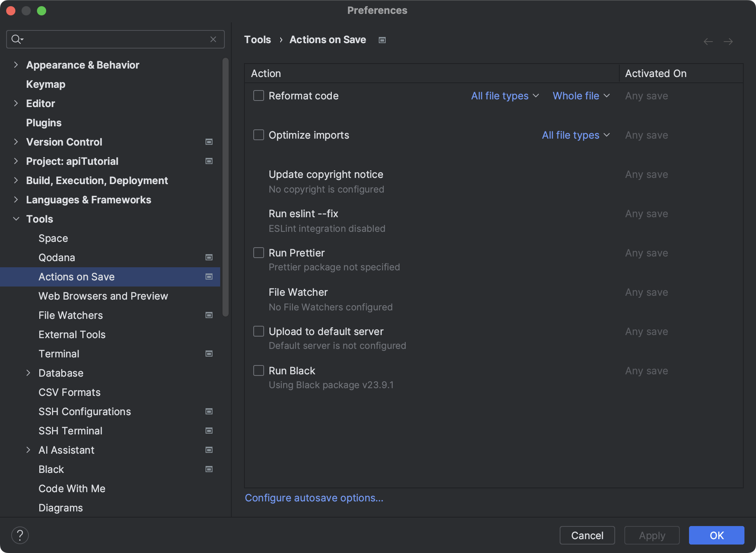
Task: Enable Run Black on save
Action: coord(258,370)
